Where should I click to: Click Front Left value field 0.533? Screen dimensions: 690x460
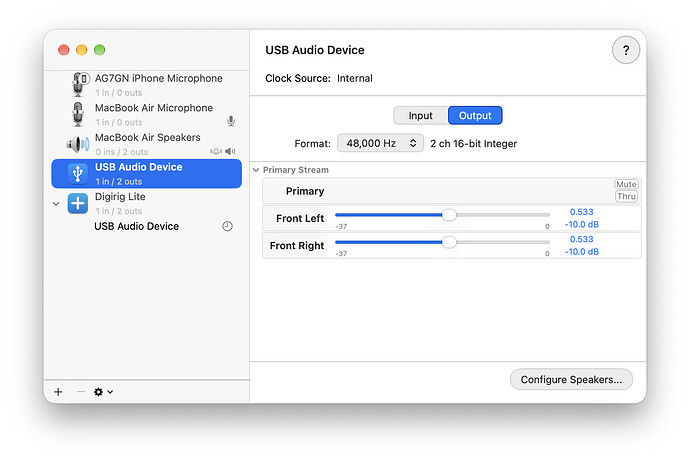581,212
